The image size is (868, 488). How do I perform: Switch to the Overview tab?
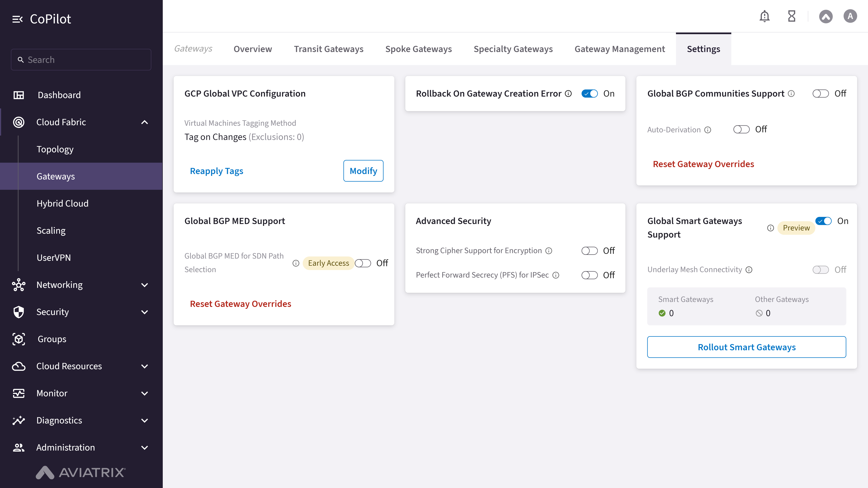pyautogui.click(x=253, y=49)
